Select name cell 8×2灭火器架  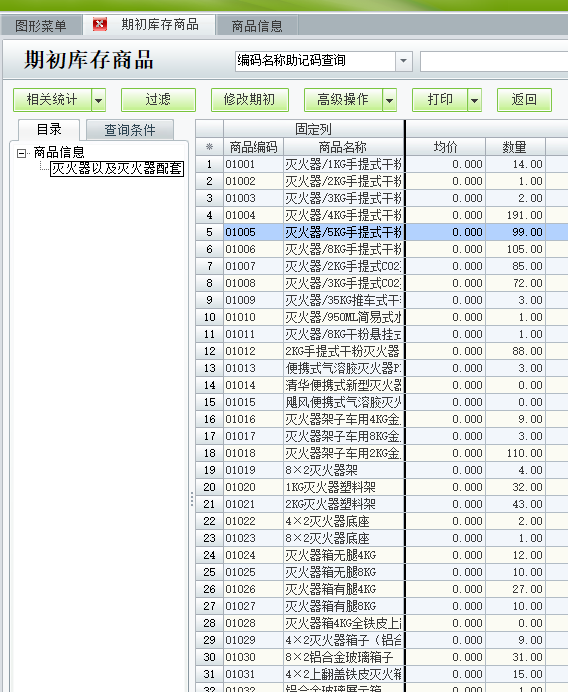343,470
